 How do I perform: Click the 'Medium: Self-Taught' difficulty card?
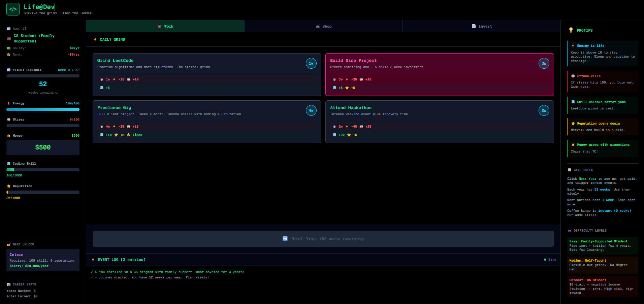(x=603, y=265)
